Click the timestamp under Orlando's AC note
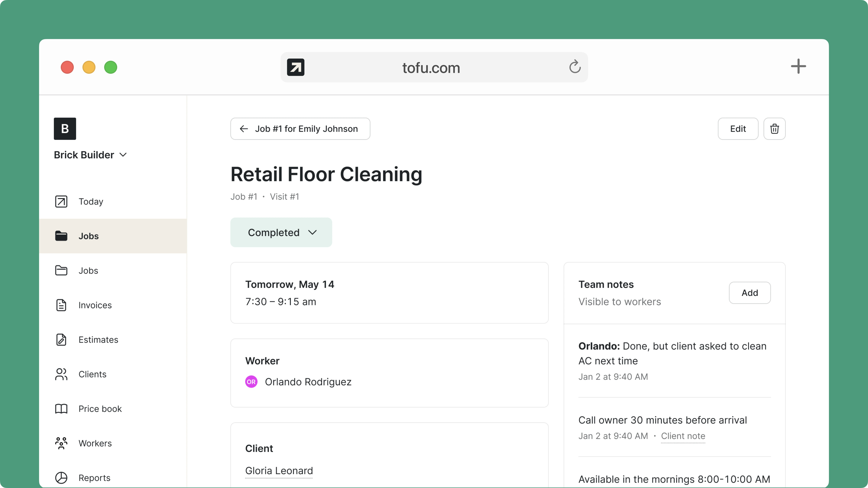Image resolution: width=868 pixels, height=488 pixels. coord(613,376)
